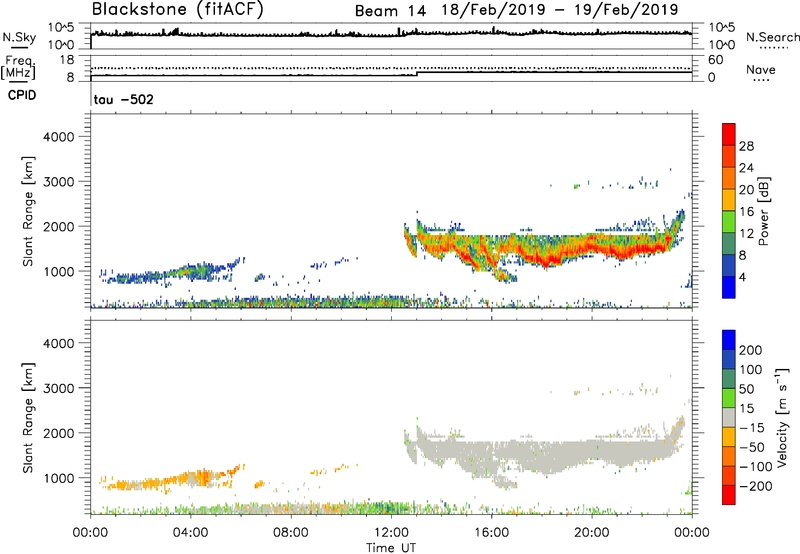Screen dimensions: 800x554
Task: Click the date range '18/Feb/2019 – 19/Feb/2019'
Action: click(560, 10)
